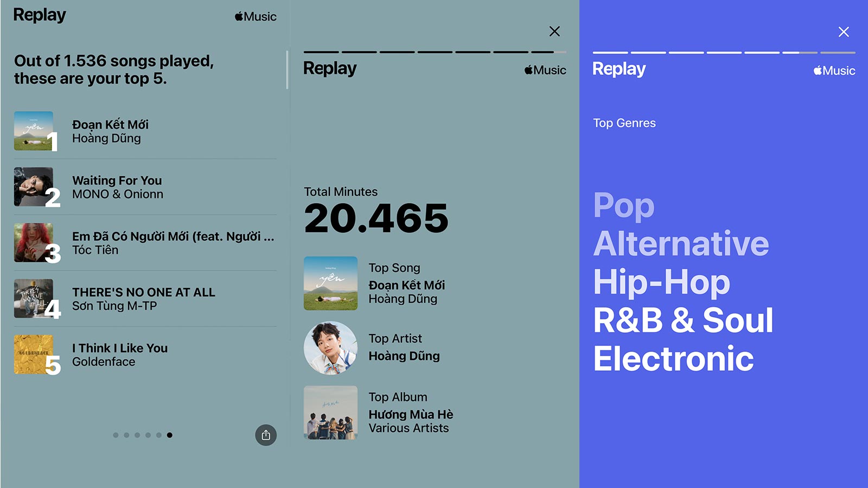Viewport: 868px width, 488px height.
Task: Jump to last progress segment in Top Genres panel
Action: (838, 53)
